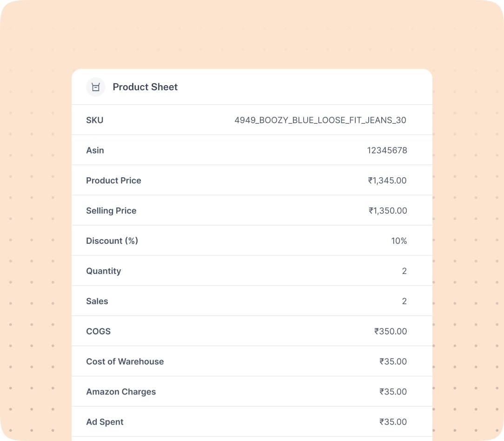Click the SKU row label
The height and width of the screenshot is (441, 504).
pos(95,120)
